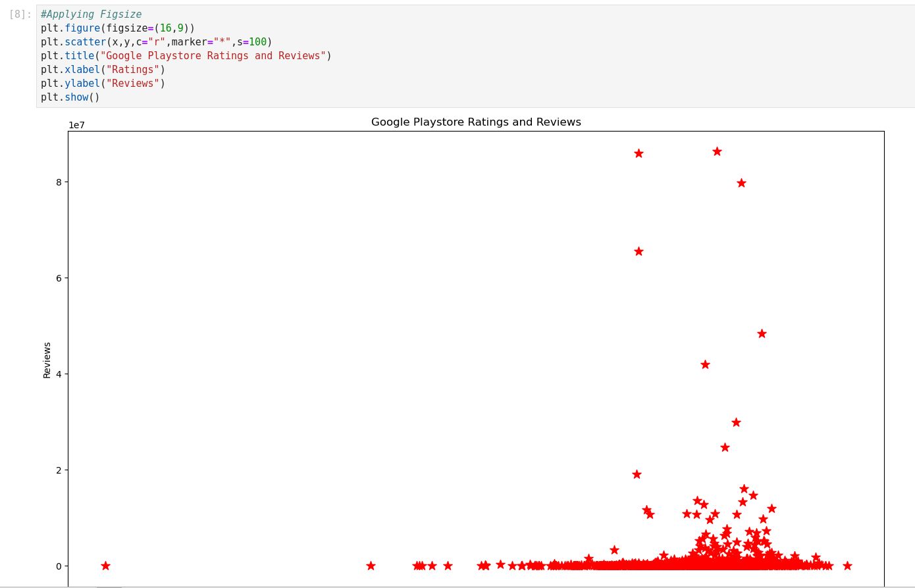Click the plt.show() code line

click(70, 97)
